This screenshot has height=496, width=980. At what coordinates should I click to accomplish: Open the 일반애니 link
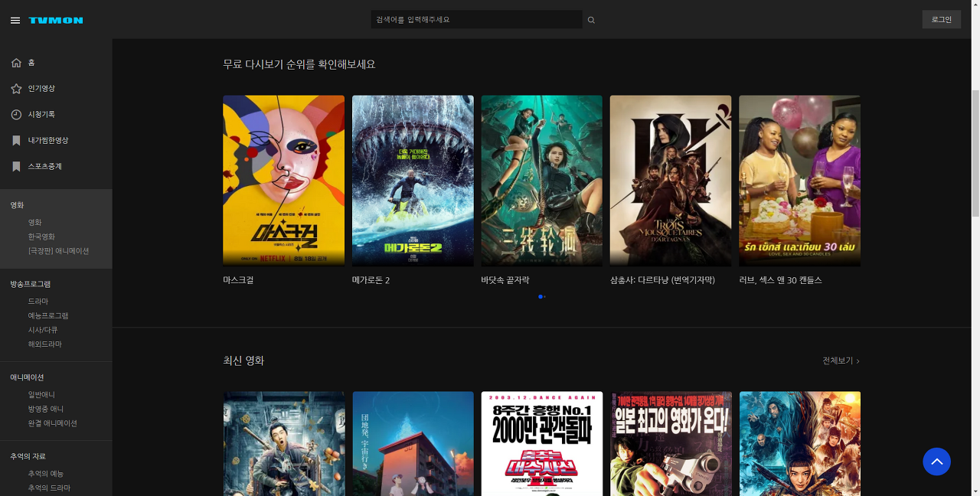[x=41, y=395]
